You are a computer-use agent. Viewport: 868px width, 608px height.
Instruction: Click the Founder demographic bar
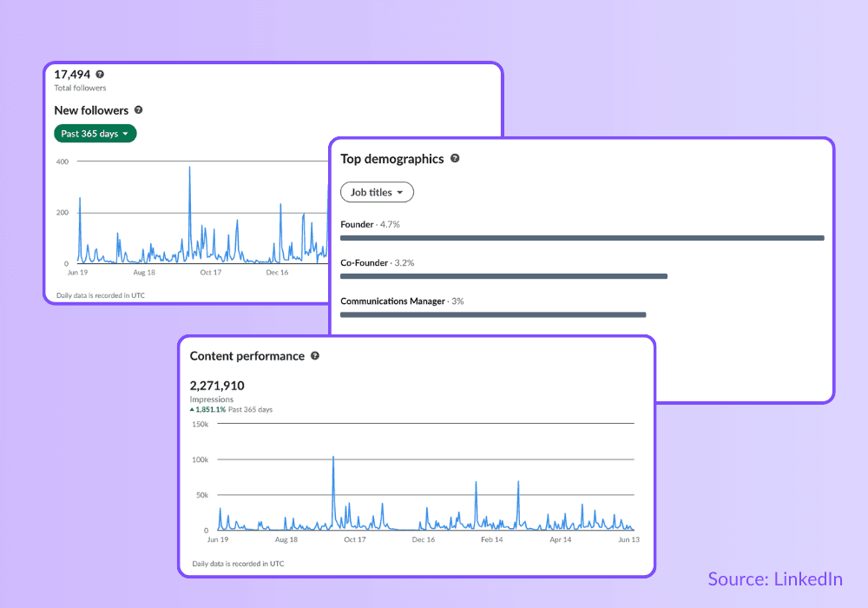pos(582,238)
